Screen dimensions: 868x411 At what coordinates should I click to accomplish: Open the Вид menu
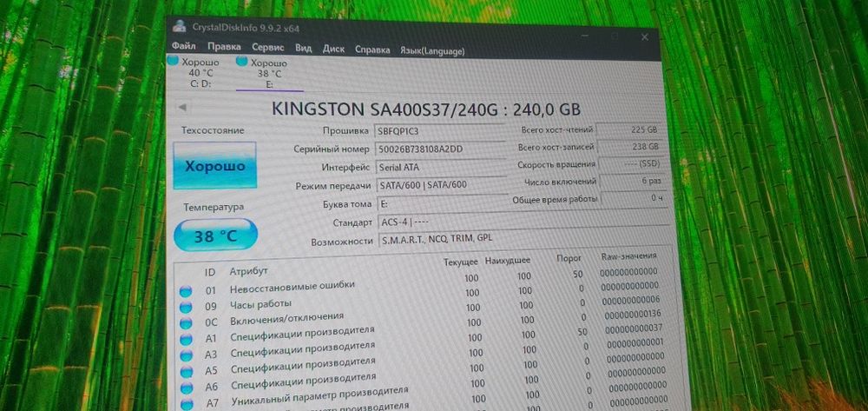pos(303,48)
